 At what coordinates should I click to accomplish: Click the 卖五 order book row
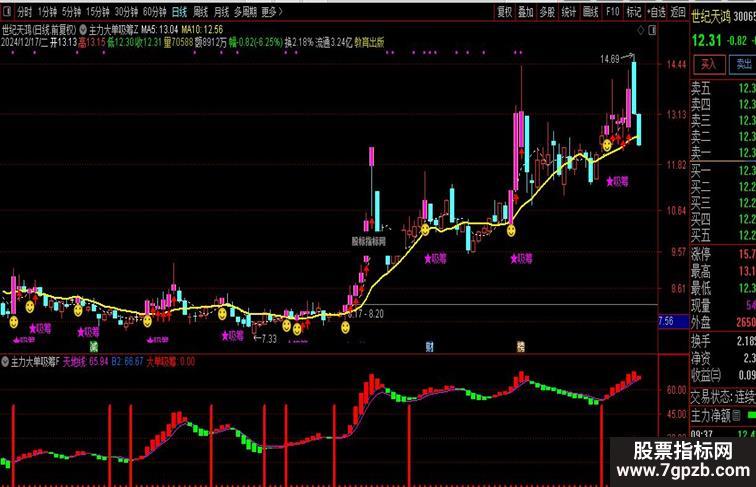pyautogui.click(x=723, y=88)
